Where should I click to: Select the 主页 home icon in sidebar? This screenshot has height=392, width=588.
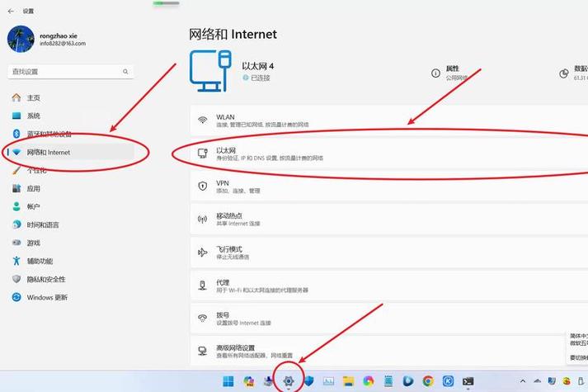point(16,98)
